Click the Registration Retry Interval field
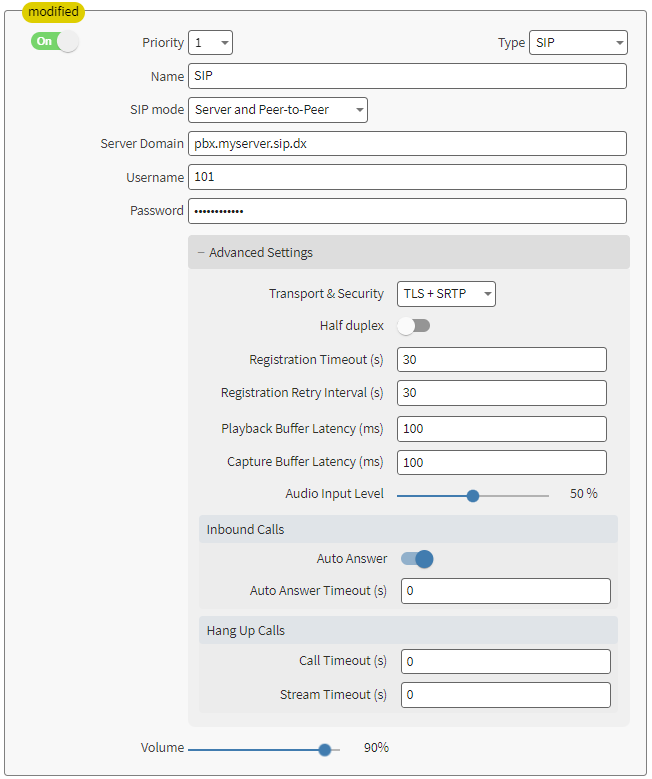This screenshot has height=779, width=652. click(501, 393)
